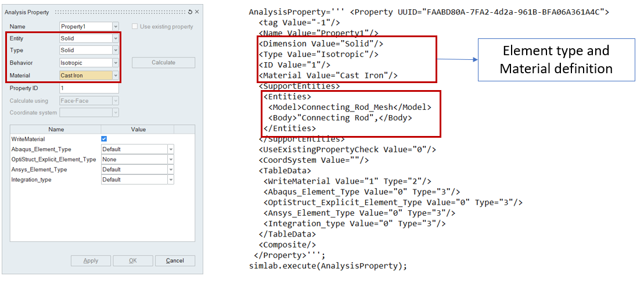Open the Type dropdown set to Solid

(116, 51)
